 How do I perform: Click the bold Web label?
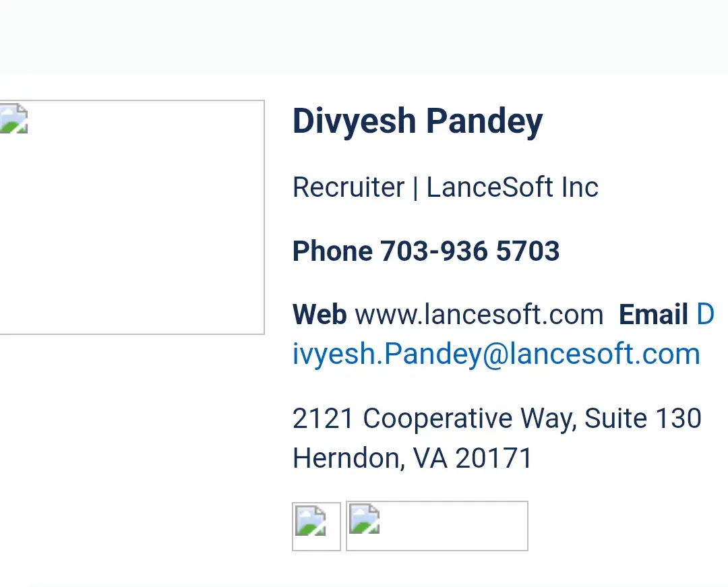pos(320,315)
